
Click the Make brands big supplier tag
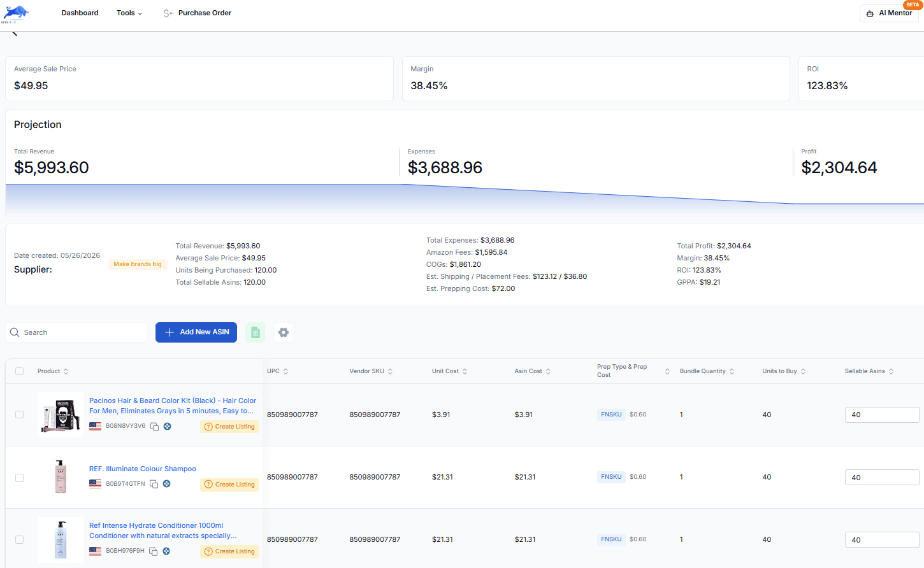click(138, 264)
